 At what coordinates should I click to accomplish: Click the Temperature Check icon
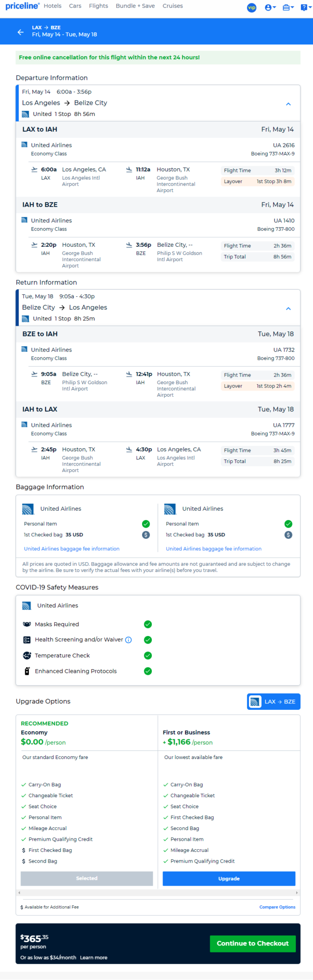click(x=27, y=656)
